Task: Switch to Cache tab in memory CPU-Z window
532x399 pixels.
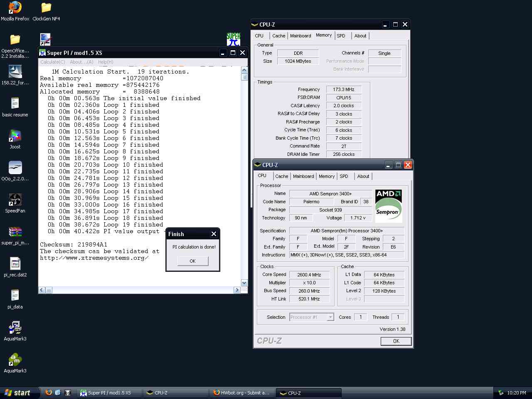Action: [x=278, y=36]
